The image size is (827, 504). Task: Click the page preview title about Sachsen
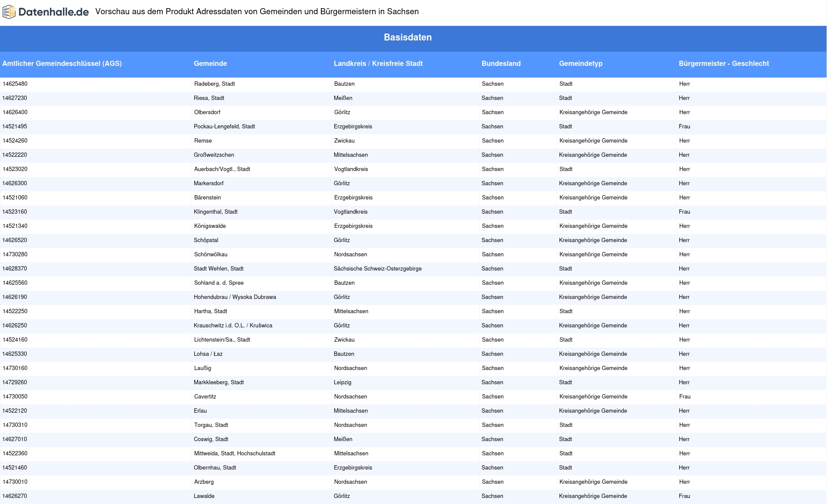coord(257,12)
